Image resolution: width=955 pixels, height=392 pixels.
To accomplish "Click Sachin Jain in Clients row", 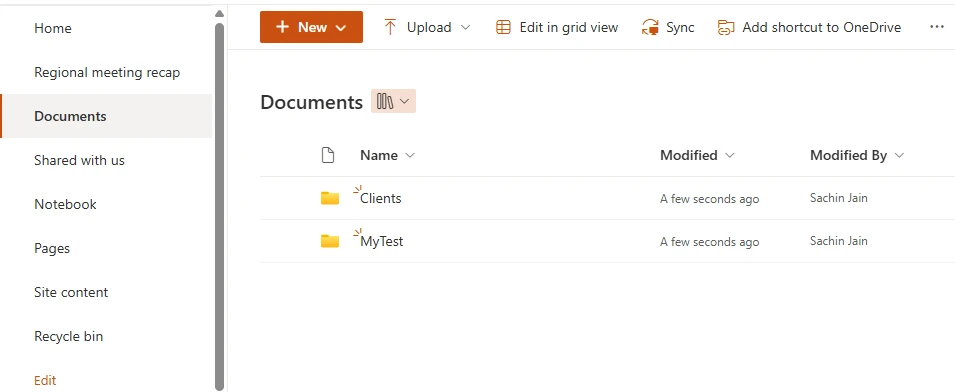I will point(839,198).
